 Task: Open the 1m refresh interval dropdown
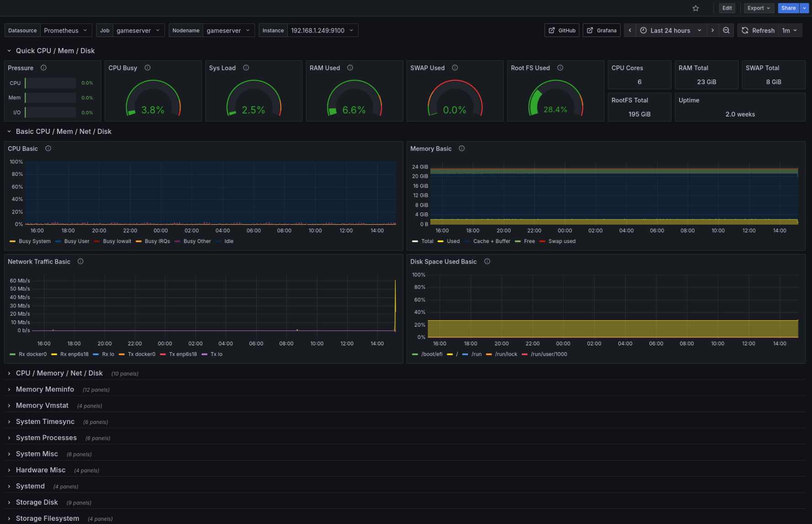(x=789, y=30)
